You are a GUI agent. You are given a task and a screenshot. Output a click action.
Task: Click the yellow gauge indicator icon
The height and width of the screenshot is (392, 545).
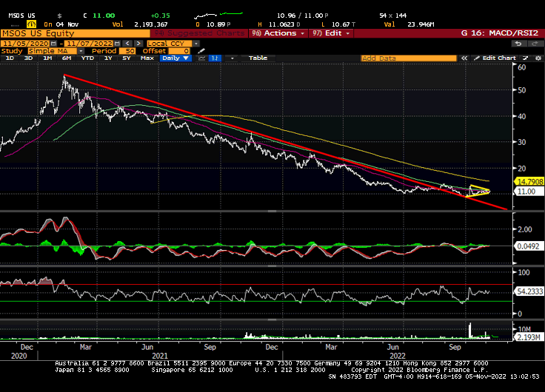(31, 24)
